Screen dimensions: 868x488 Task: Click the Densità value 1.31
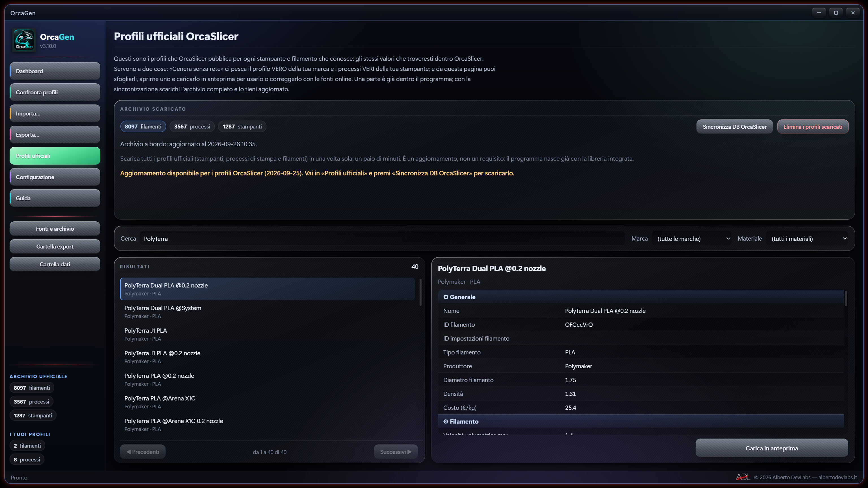[570, 394]
